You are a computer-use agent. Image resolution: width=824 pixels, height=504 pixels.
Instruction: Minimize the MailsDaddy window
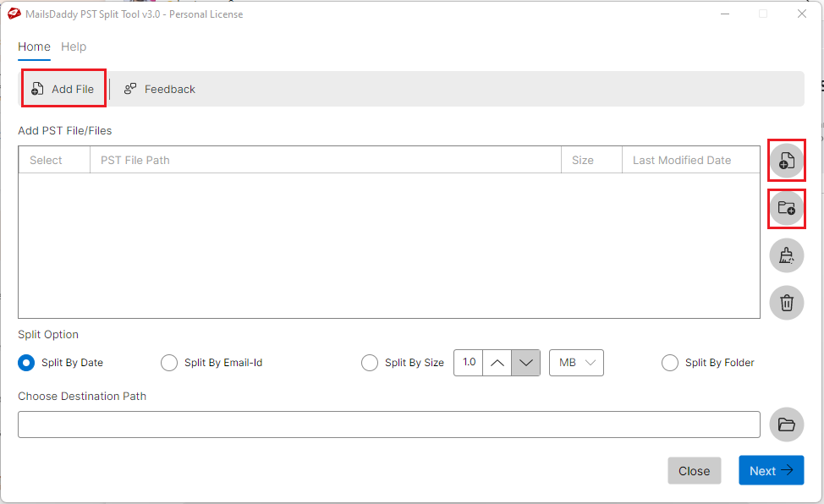point(725,14)
